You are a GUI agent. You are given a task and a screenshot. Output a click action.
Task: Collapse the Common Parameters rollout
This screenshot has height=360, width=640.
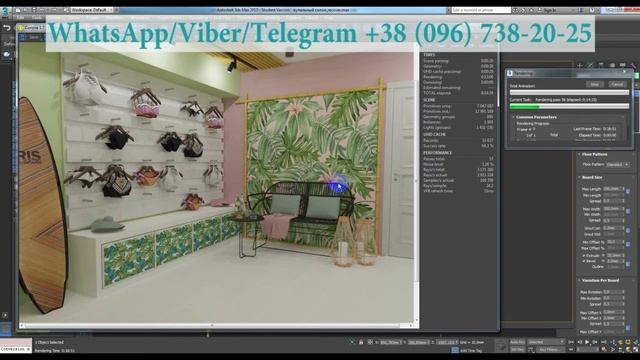536,117
